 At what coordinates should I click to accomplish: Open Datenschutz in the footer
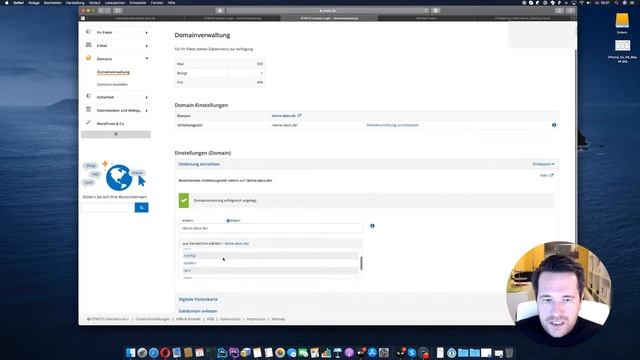[x=230, y=319]
